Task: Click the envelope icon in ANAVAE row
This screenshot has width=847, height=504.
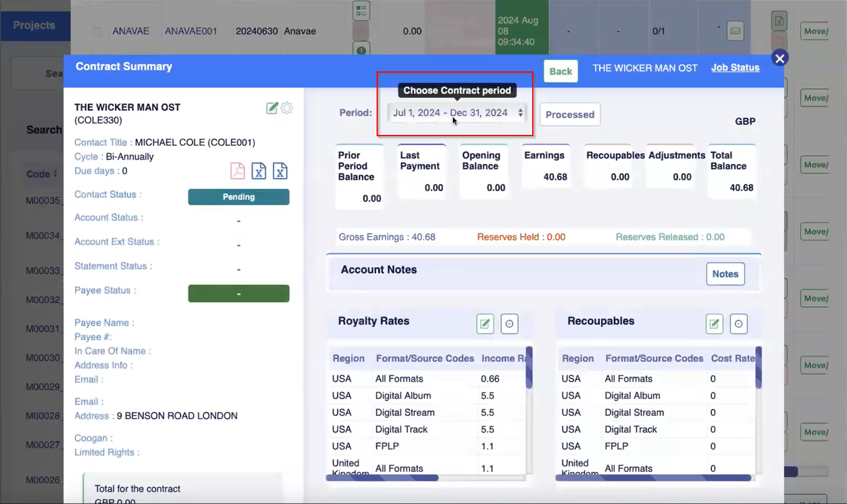Action: click(735, 30)
